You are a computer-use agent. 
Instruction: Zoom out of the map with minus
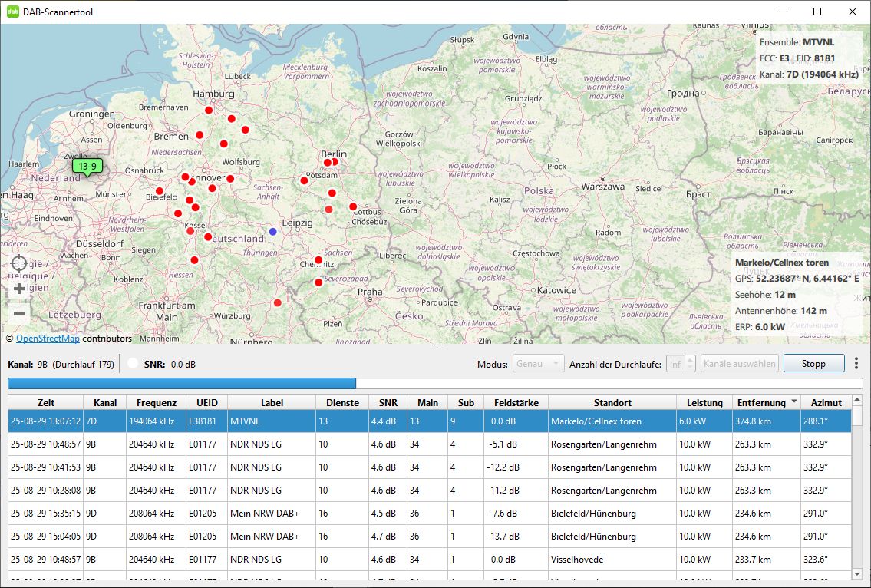point(19,313)
